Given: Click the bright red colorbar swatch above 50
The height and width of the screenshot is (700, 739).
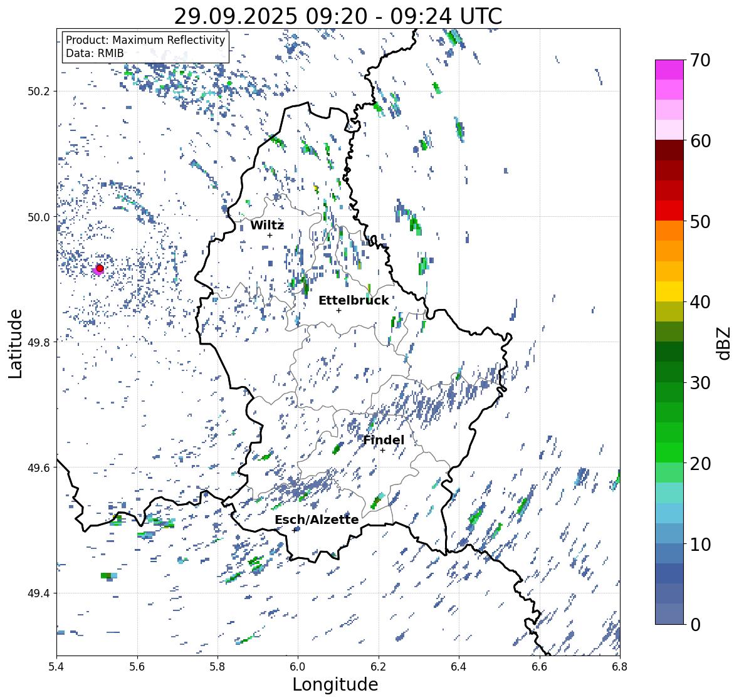Looking at the screenshot, I should [x=669, y=211].
